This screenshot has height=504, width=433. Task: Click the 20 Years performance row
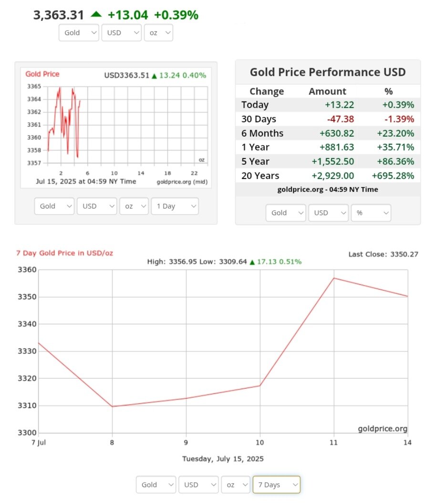(x=328, y=176)
